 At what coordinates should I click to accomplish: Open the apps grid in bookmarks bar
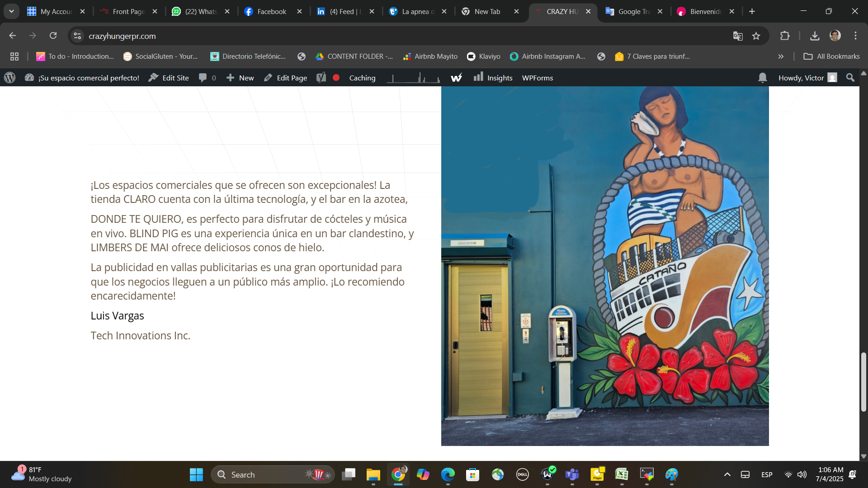click(14, 56)
